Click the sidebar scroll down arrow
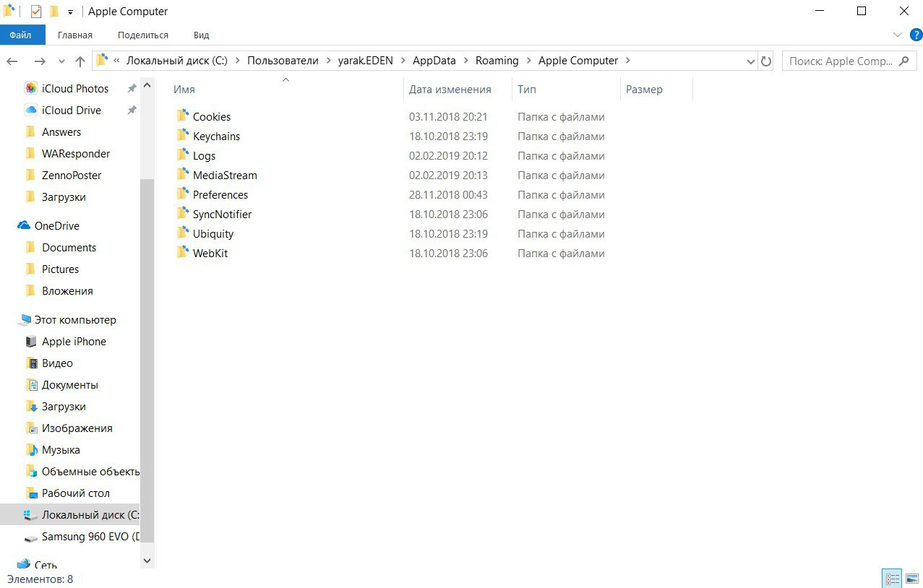 pyautogui.click(x=147, y=560)
